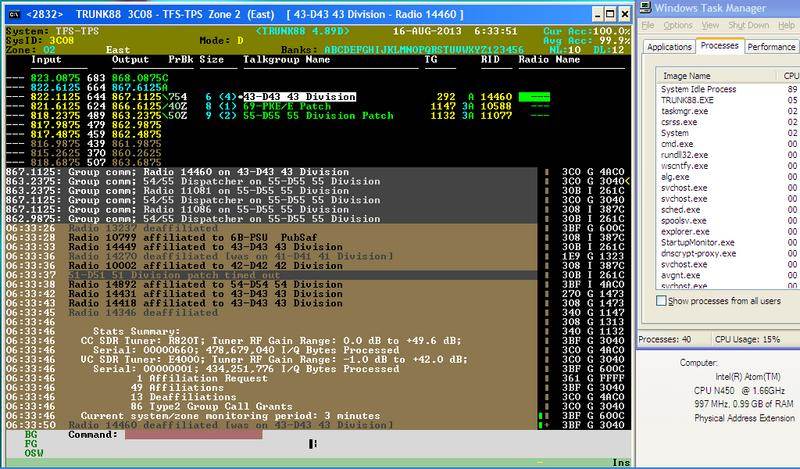Click RID value 11077
This screenshot has width=800, height=469.
(496, 115)
